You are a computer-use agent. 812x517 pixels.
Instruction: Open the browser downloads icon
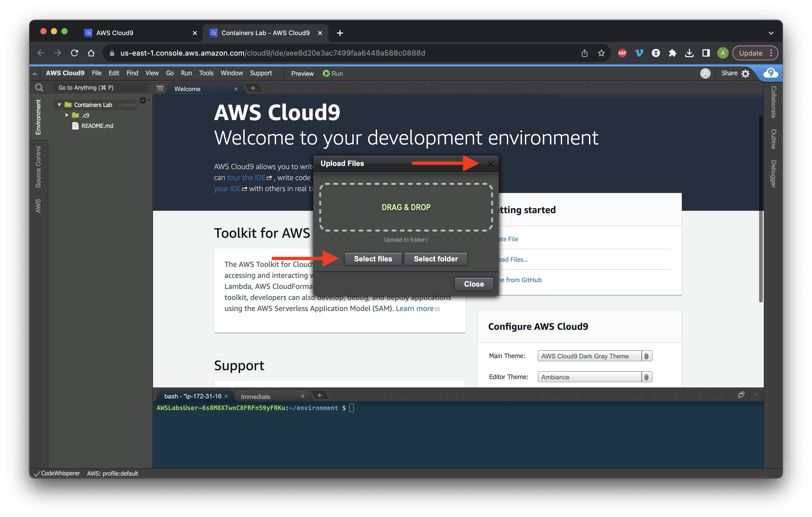point(689,53)
